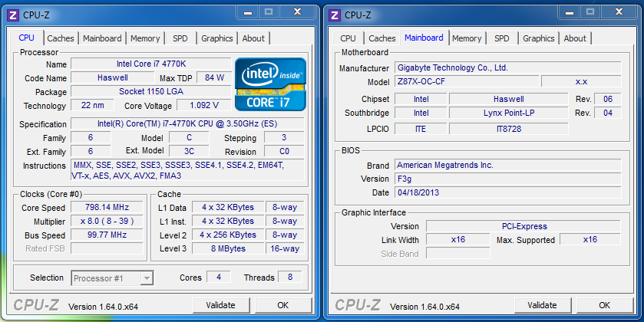Minimize the right CPU-Z window
644x322 pixels.
[x=570, y=12]
